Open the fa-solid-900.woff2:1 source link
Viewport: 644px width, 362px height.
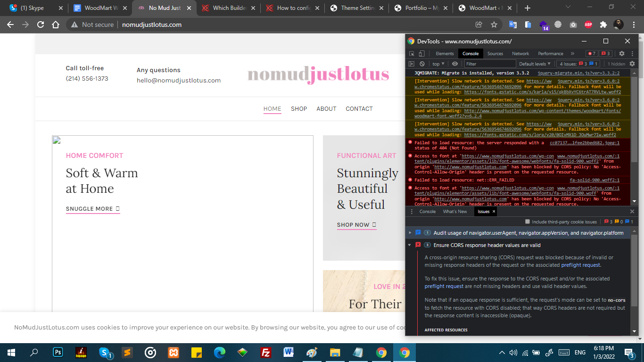(x=594, y=180)
